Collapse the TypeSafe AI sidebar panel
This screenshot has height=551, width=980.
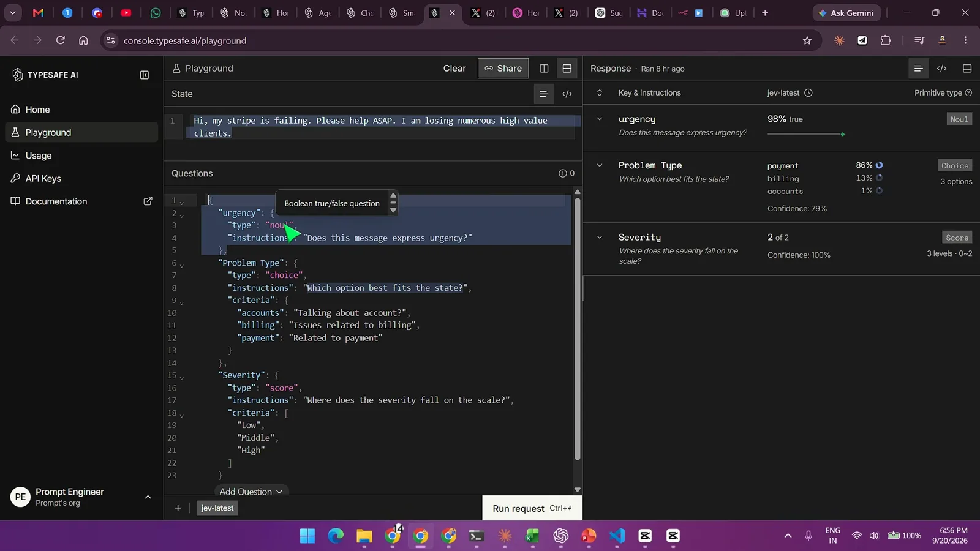[145, 75]
